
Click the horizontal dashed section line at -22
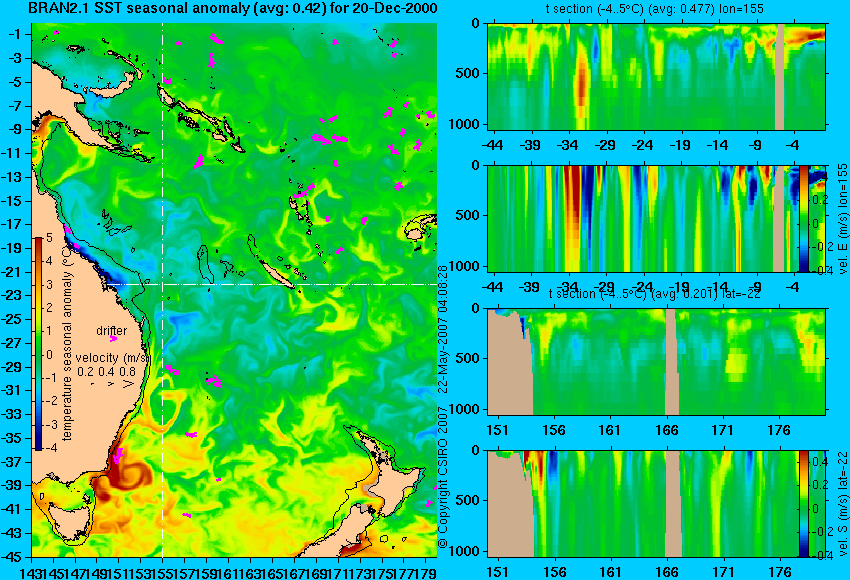[x=271, y=284]
